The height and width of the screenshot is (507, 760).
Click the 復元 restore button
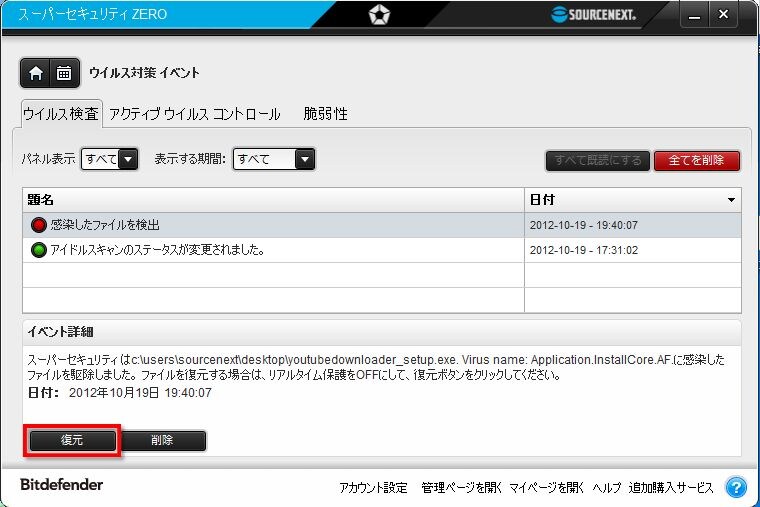[x=72, y=440]
